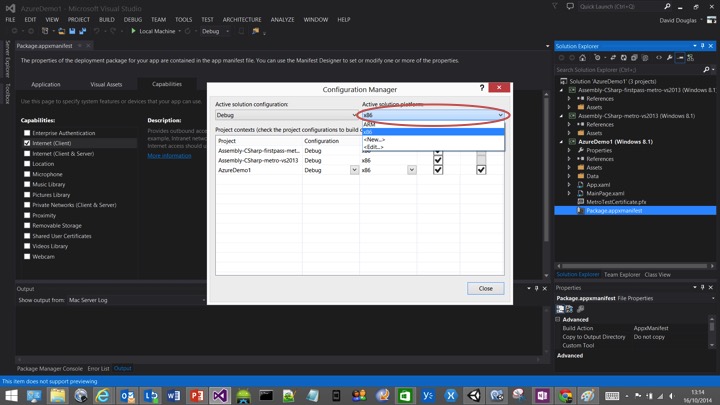Image resolution: width=720 pixels, height=405 pixels.
Task: Open PowerPoint from the taskbar
Action: click(x=197, y=395)
